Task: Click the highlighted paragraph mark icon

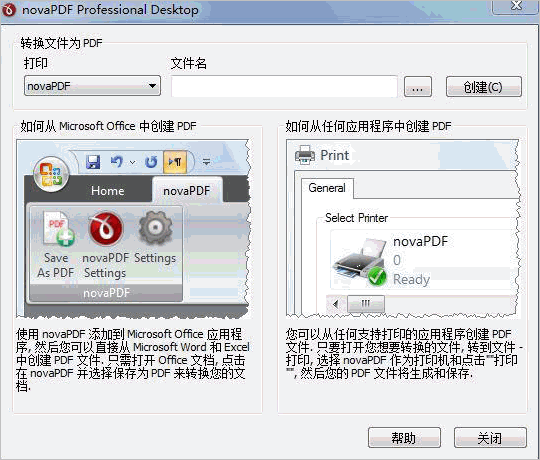Action: 175,161
